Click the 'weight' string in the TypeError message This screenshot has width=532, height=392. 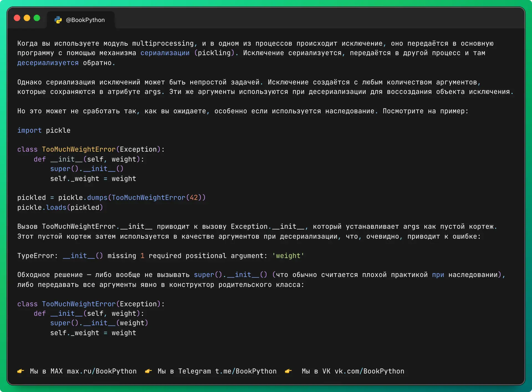288,256
